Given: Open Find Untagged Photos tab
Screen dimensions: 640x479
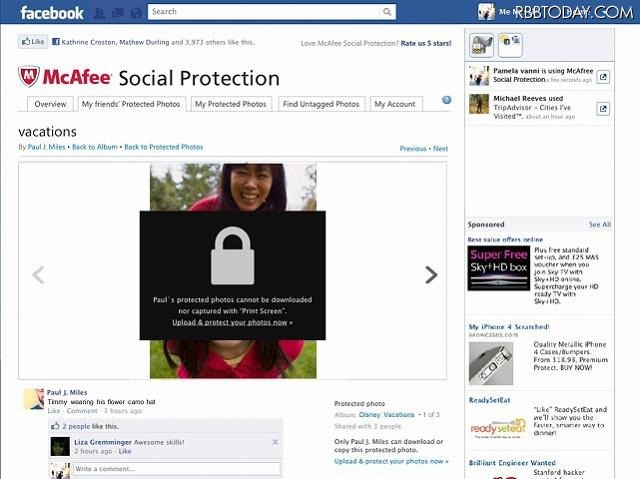Looking at the screenshot, I should [x=321, y=104].
